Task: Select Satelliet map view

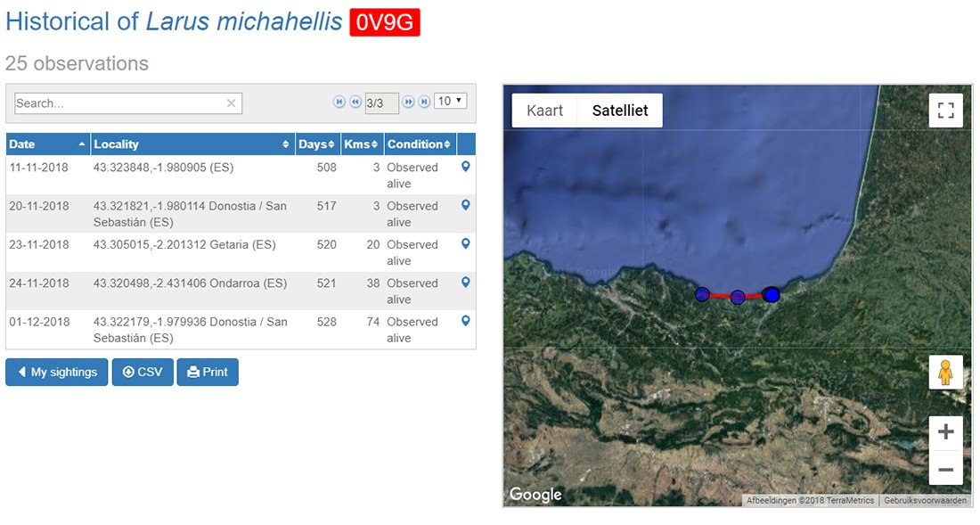Action: point(620,111)
